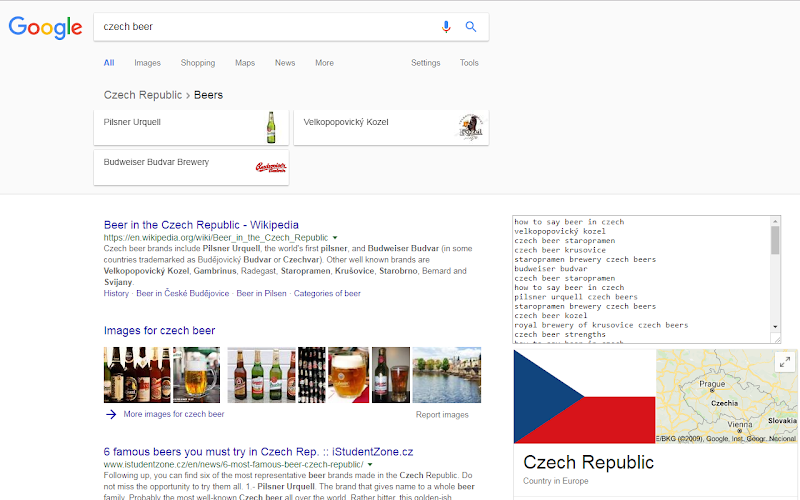Open the bottle with glass thumbnail
800x500 pixels.
click(x=391, y=375)
